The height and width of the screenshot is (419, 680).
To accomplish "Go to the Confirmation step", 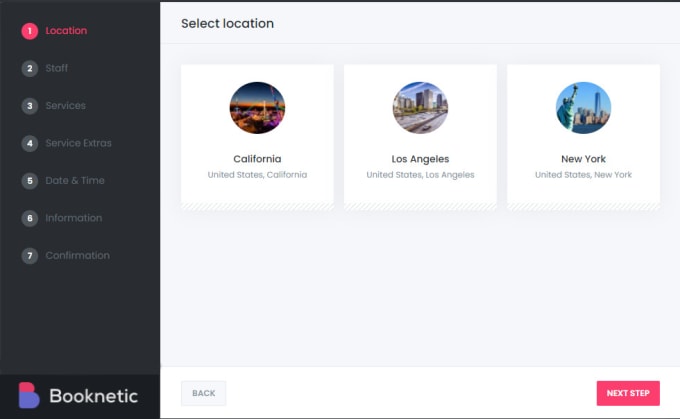I will point(78,256).
